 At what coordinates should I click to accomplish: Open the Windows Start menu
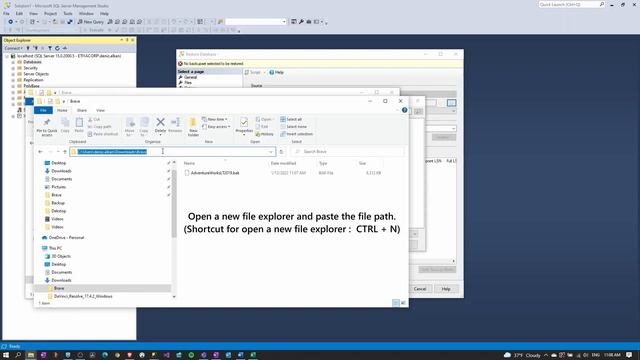pos(6,355)
